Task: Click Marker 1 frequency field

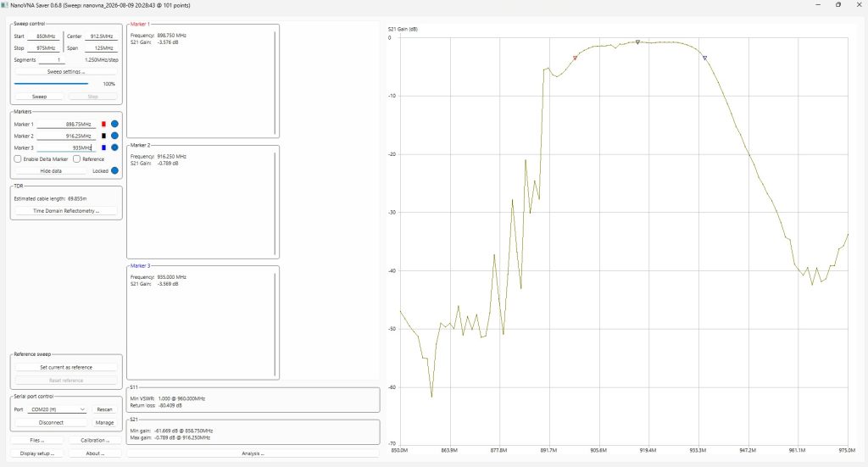Action: coord(66,124)
